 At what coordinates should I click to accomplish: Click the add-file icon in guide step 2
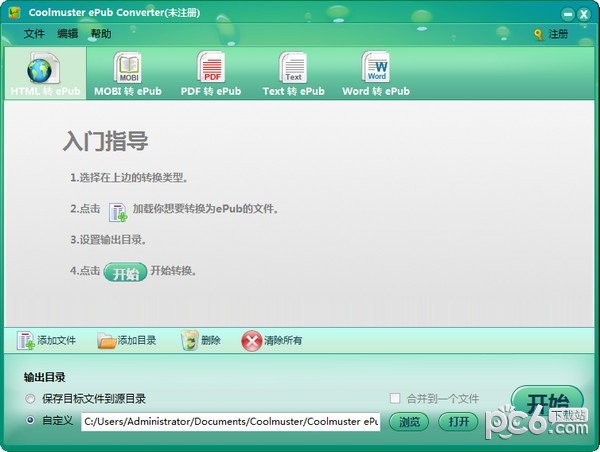click(x=117, y=212)
